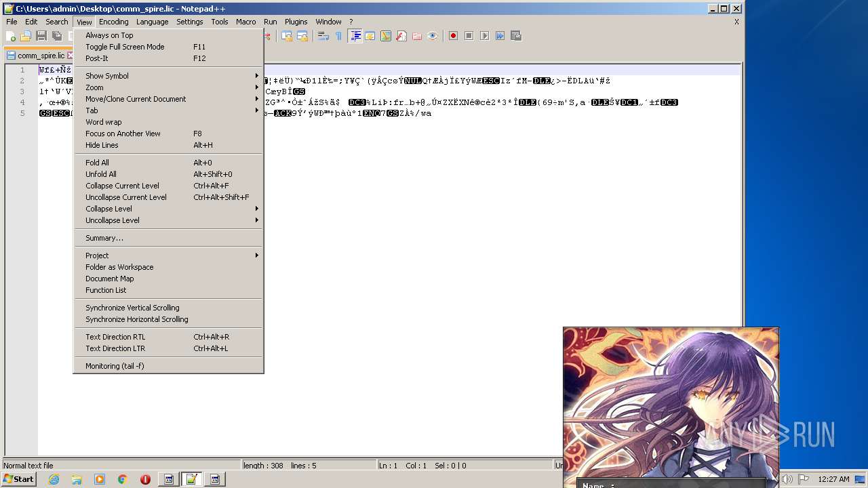Screen dimensions: 868x488
Task: Click the Start button
Action: pyautogui.click(x=19, y=479)
